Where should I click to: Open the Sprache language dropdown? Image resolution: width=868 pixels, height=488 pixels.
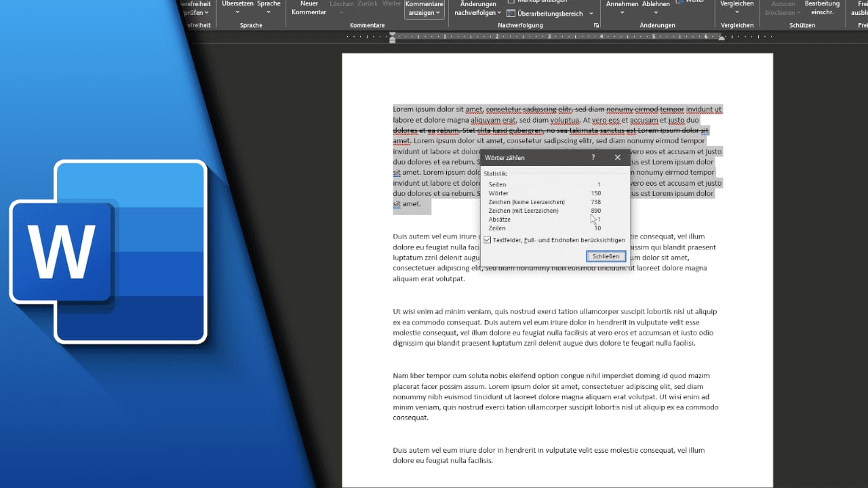point(269,7)
